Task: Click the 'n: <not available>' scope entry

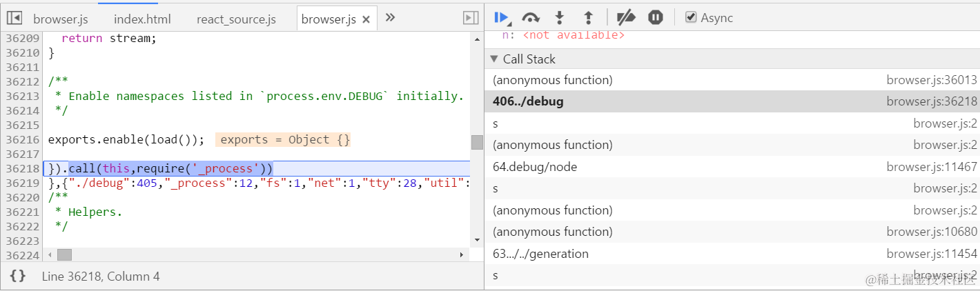Action: coord(563,35)
